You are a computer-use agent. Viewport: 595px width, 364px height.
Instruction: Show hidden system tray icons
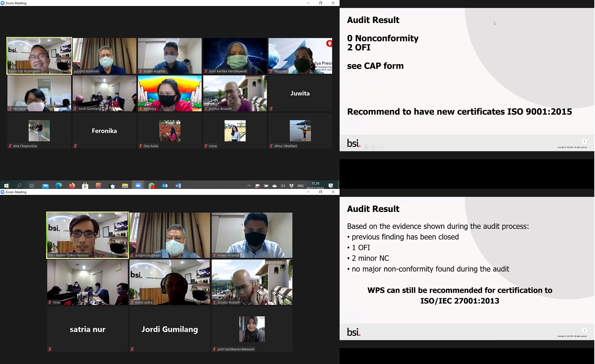tap(249, 186)
